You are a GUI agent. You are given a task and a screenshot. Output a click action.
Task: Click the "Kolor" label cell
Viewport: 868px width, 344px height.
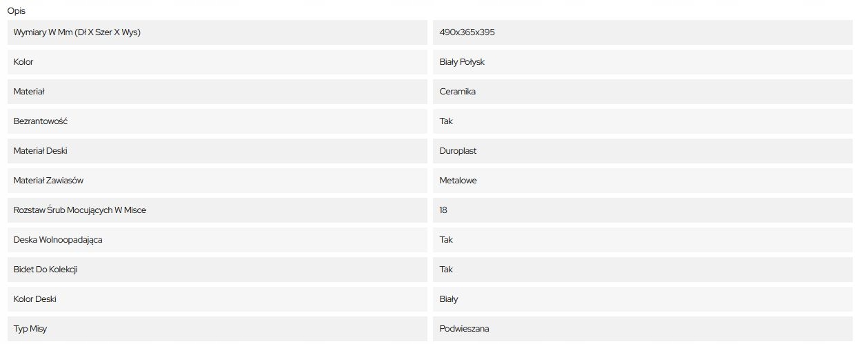(x=23, y=62)
